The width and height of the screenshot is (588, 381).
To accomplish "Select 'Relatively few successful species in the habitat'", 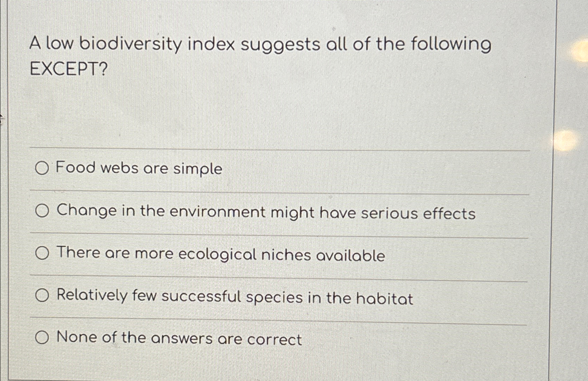I will pos(42,295).
